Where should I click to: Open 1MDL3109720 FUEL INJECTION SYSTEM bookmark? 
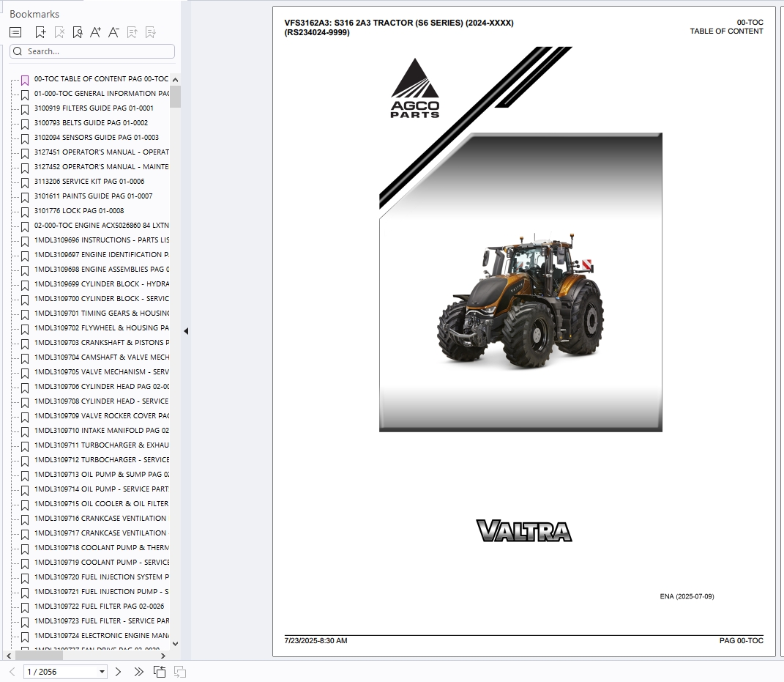coord(102,577)
